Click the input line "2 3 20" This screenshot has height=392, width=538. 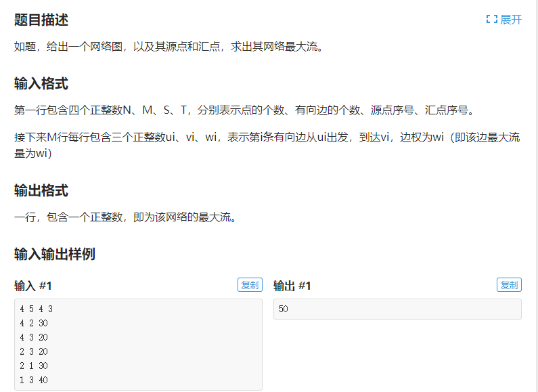pyautogui.click(x=34, y=351)
